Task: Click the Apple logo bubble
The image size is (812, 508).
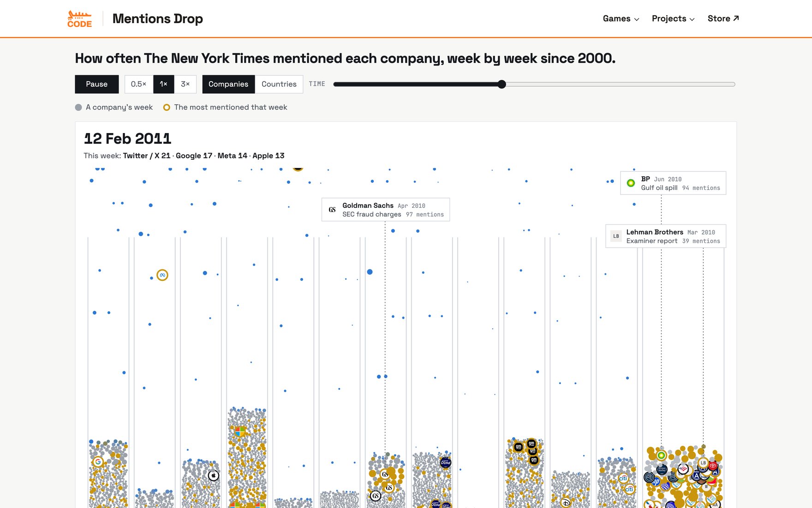Action: (x=214, y=475)
